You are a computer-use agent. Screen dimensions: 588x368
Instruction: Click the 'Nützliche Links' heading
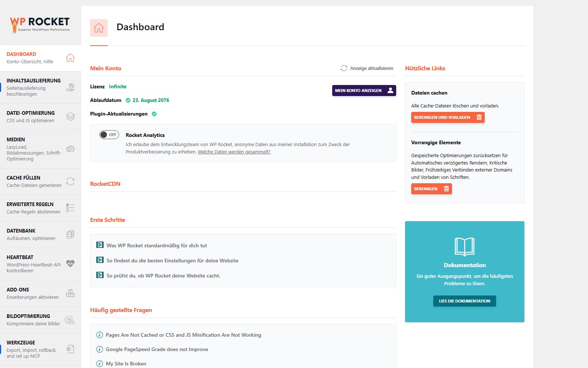coord(425,68)
